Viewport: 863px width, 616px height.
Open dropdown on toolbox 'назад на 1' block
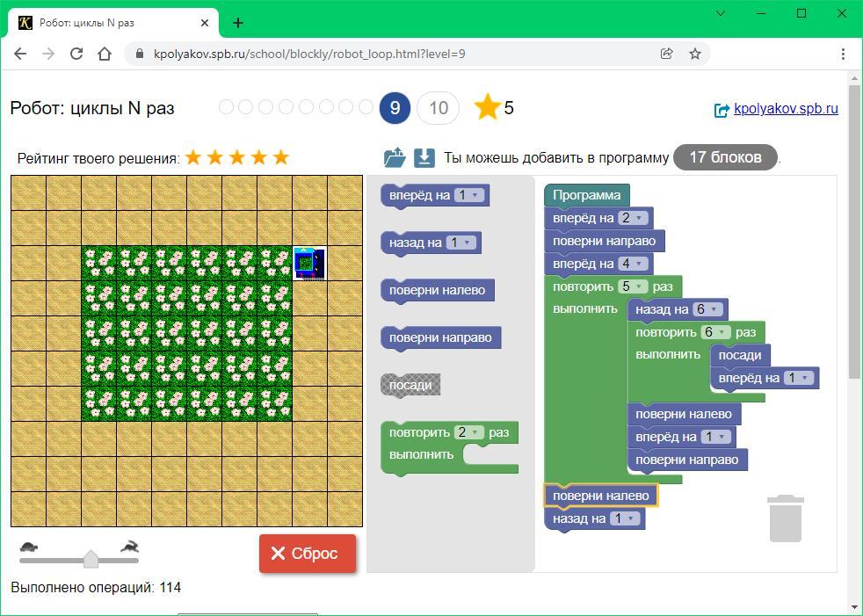pyautogui.click(x=461, y=243)
